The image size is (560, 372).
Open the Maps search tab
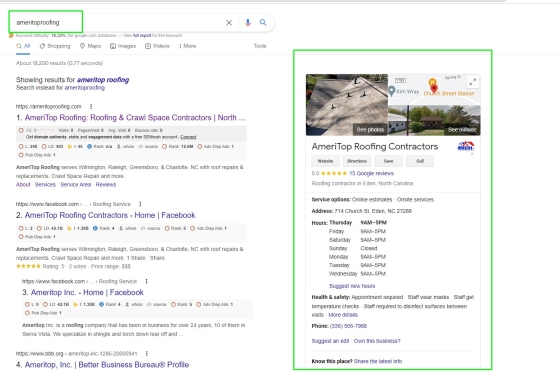tap(90, 46)
